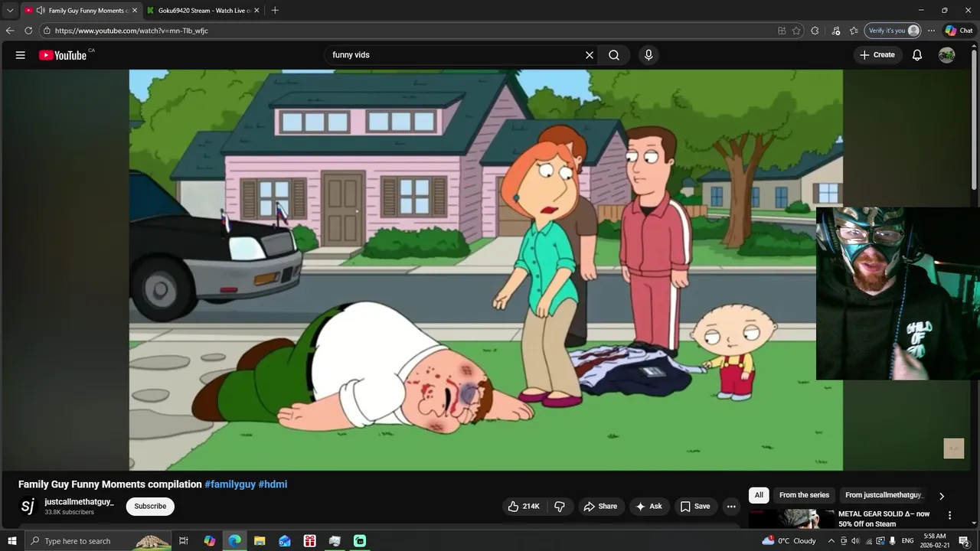Close the Goku69420 Stream tab
The image size is (980, 551).
(256, 10)
